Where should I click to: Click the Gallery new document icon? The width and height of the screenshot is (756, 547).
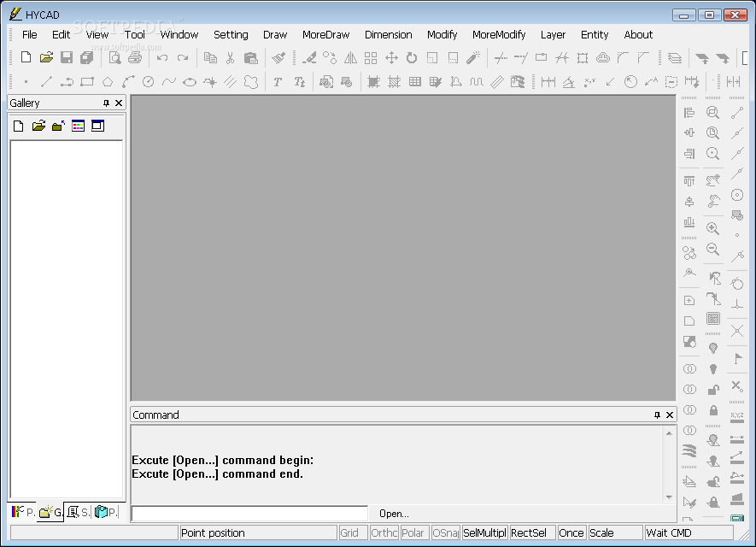tap(18, 126)
